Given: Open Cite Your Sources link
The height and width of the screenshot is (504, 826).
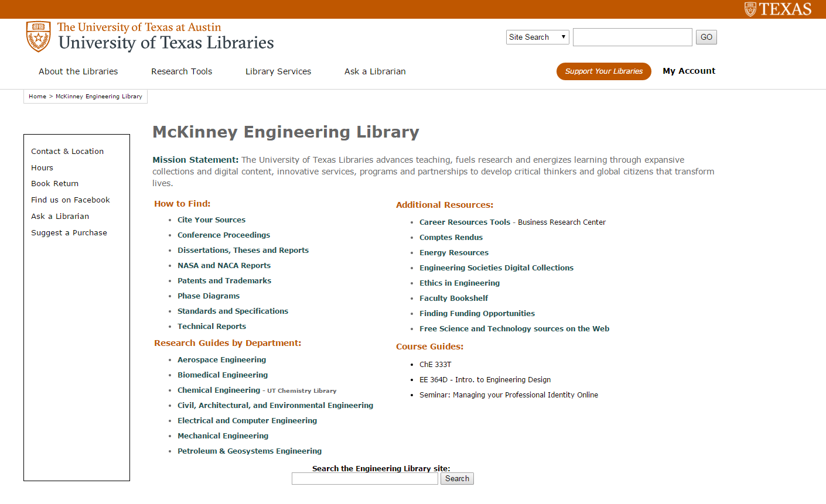Looking at the screenshot, I should pyautogui.click(x=211, y=220).
